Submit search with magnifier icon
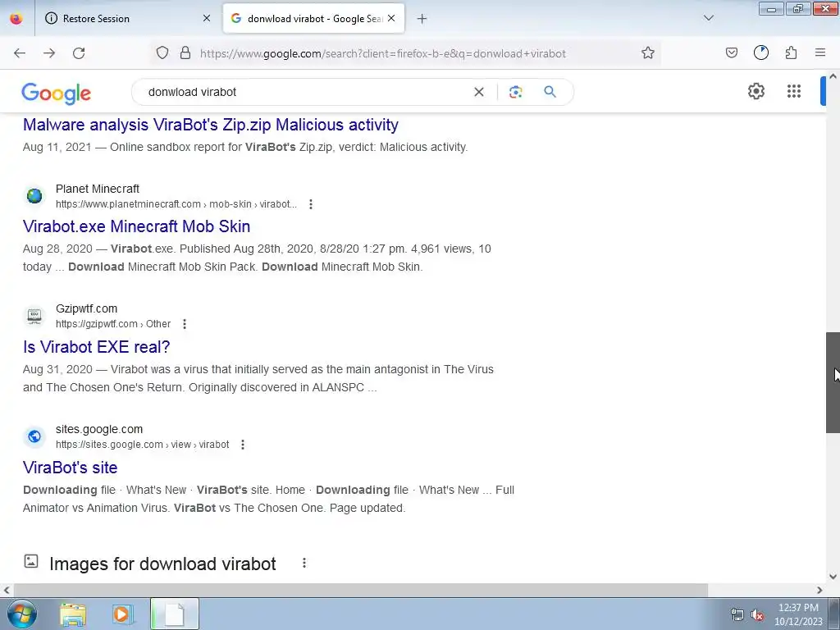 (x=550, y=92)
